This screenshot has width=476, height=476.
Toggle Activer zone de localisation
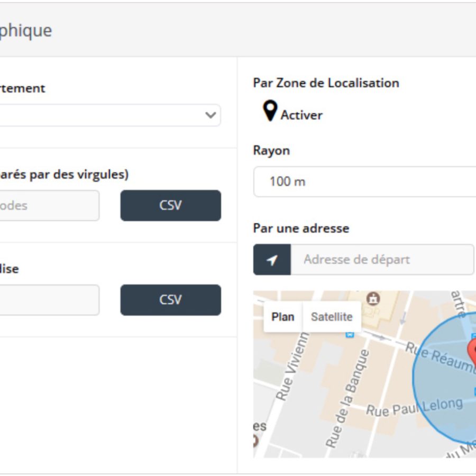pos(301,115)
